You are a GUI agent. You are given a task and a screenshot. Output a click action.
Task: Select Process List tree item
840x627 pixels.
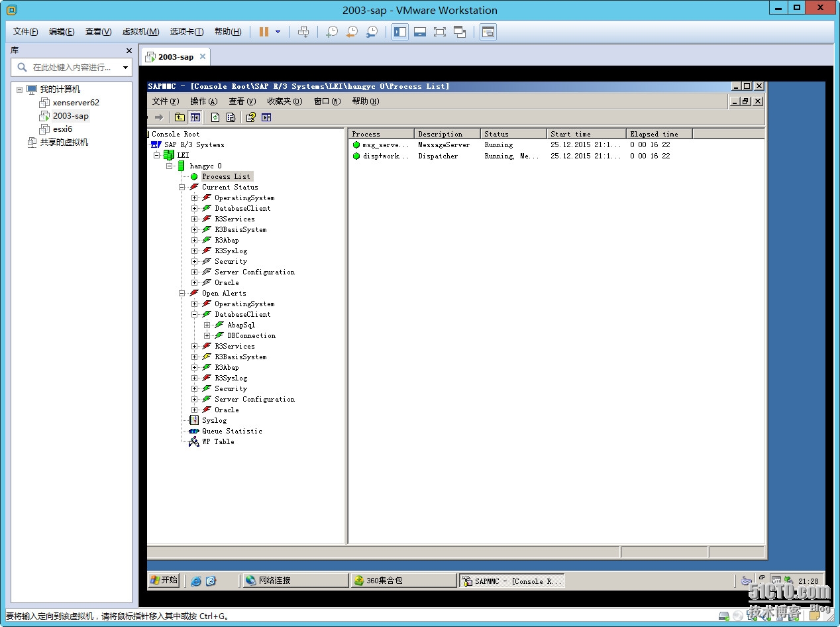click(x=226, y=176)
